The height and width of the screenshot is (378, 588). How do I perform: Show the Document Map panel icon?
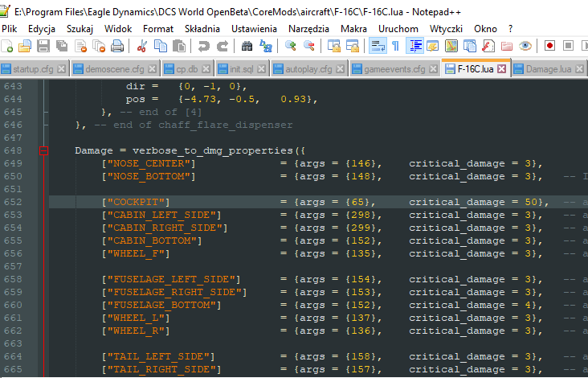pos(451,46)
